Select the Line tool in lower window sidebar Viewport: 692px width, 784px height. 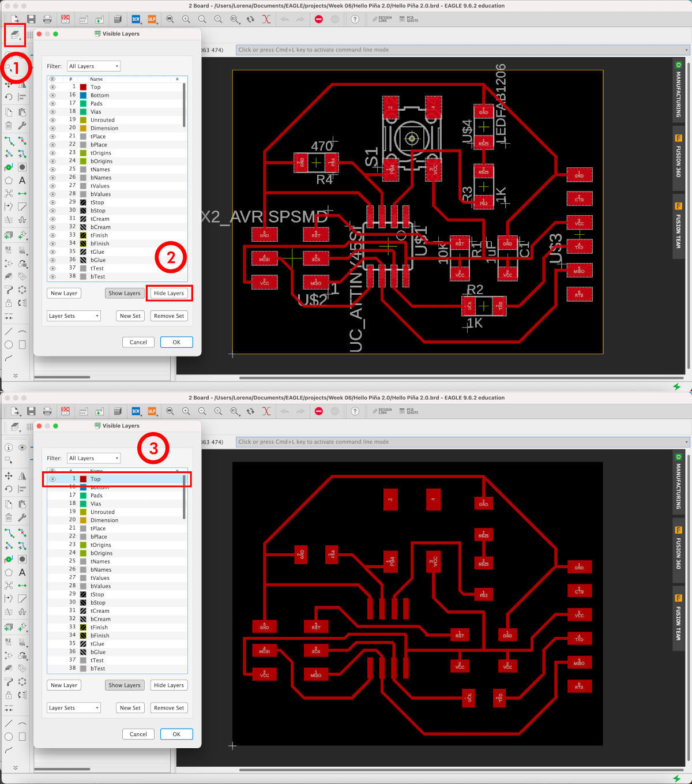[9, 723]
